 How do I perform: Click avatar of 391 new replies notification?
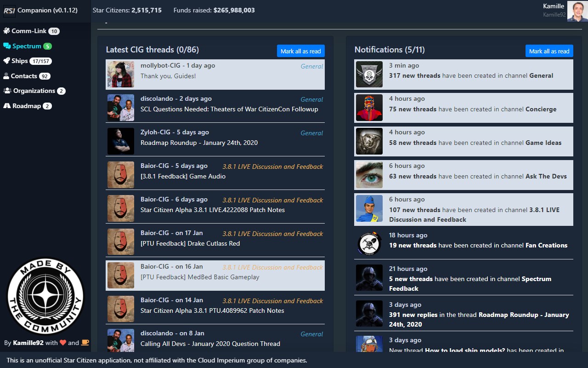[x=369, y=313]
